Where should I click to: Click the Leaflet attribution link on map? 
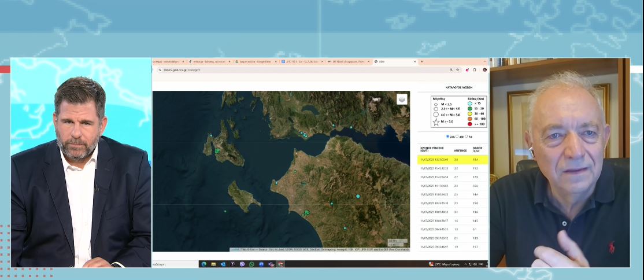235,249
